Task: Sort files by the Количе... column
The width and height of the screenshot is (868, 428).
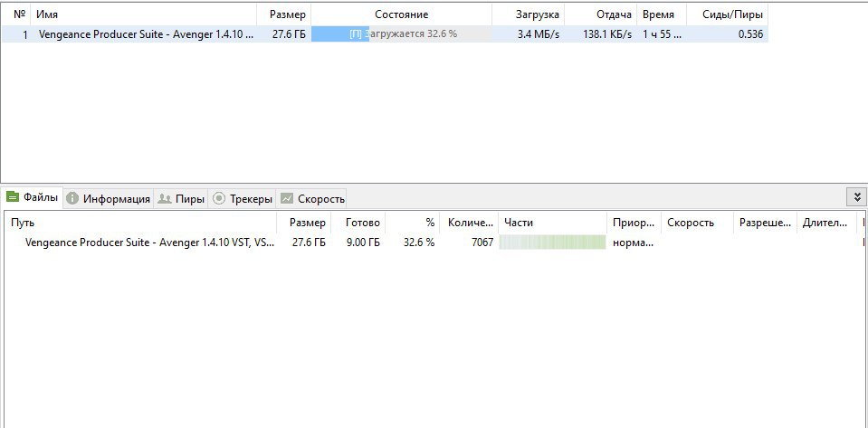Action: click(x=469, y=223)
